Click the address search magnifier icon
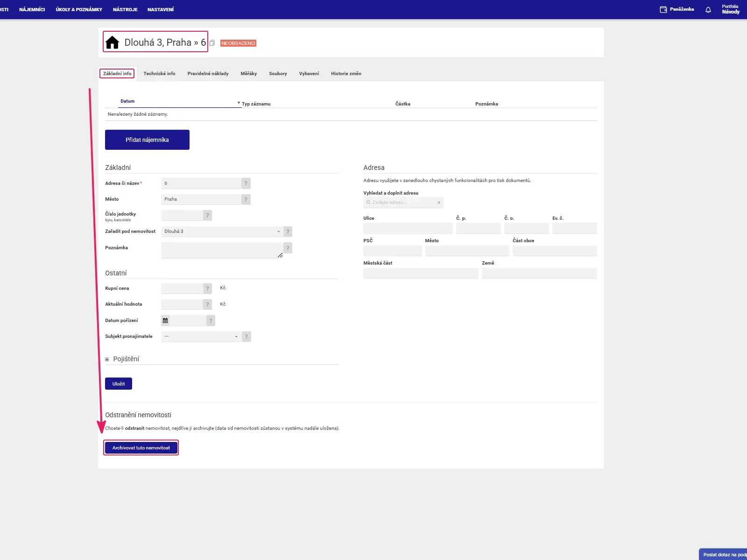The width and height of the screenshot is (747, 560). pyautogui.click(x=368, y=202)
